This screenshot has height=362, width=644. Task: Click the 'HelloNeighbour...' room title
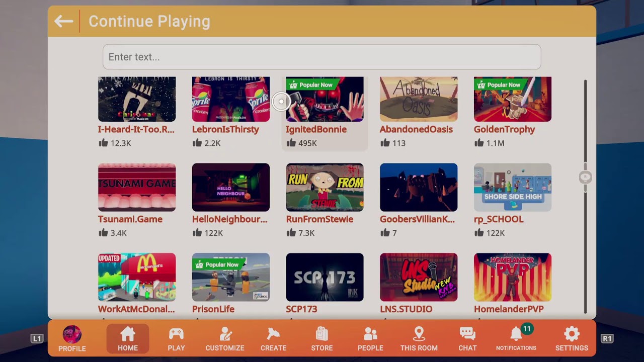(x=230, y=219)
